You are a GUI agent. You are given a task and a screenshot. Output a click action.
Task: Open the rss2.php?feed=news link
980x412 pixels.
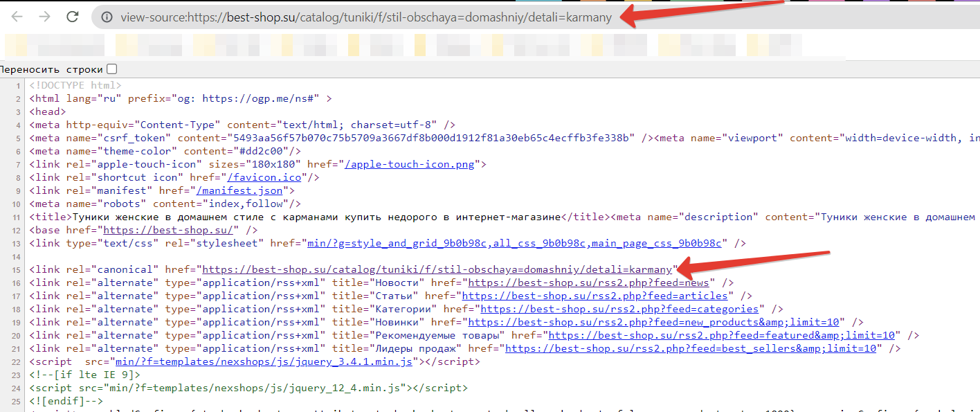(x=589, y=283)
